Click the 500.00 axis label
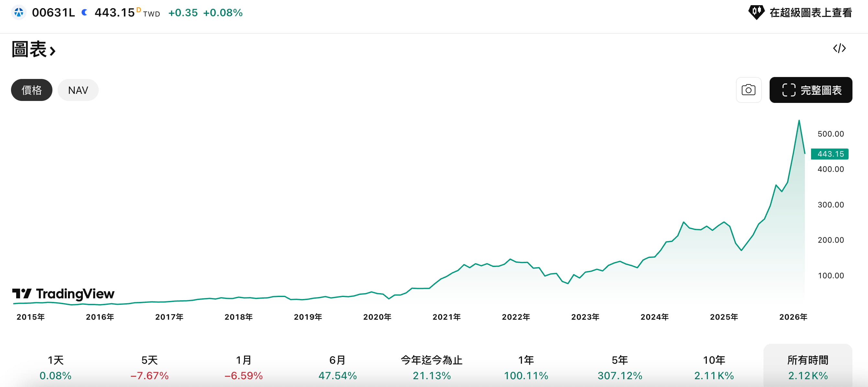The width and height of the screenshot is (868, 387). point(830,134)
